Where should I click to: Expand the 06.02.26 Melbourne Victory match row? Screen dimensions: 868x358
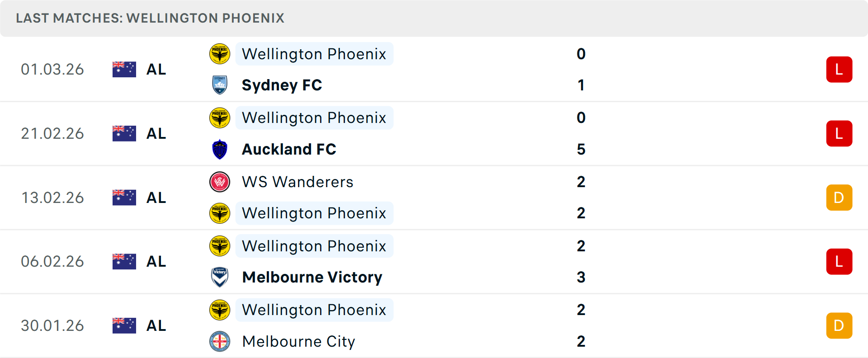(434, 261)
